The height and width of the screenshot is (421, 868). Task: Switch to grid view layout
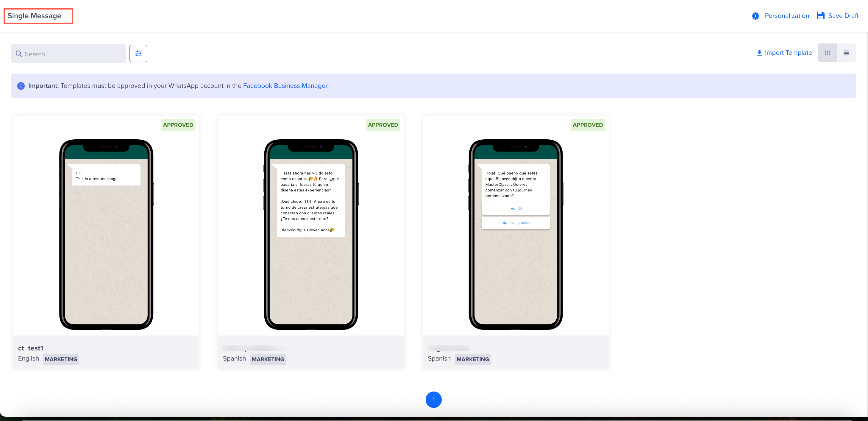827,53
